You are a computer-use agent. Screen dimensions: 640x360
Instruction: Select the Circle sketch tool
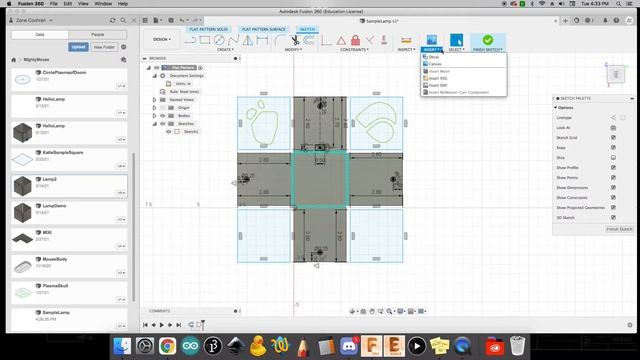(219, 40)
